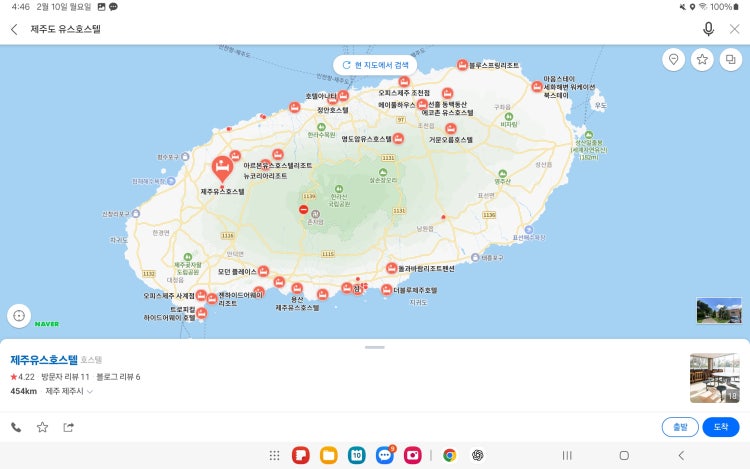
Task: Set as destination with 도착 button
Action: point(721,427)
